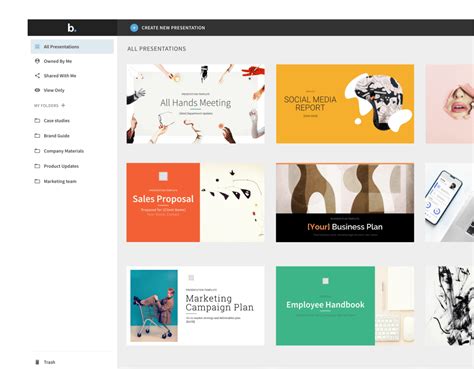Open Marketing Campaign Plan presentation

196,306
